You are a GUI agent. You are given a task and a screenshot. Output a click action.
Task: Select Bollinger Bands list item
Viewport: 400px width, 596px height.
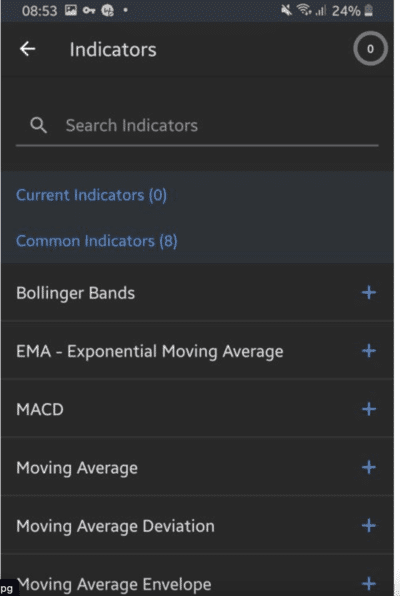click(197, 293)
